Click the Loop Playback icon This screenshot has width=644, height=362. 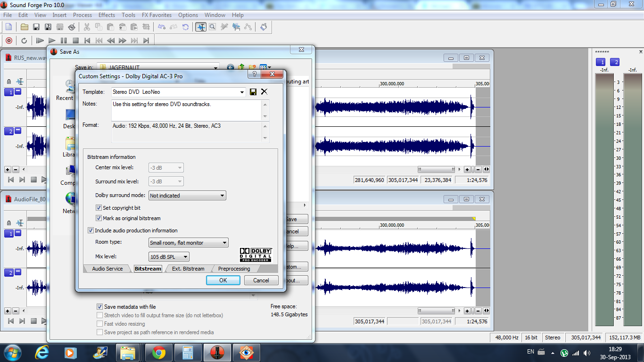click(24, 41)
